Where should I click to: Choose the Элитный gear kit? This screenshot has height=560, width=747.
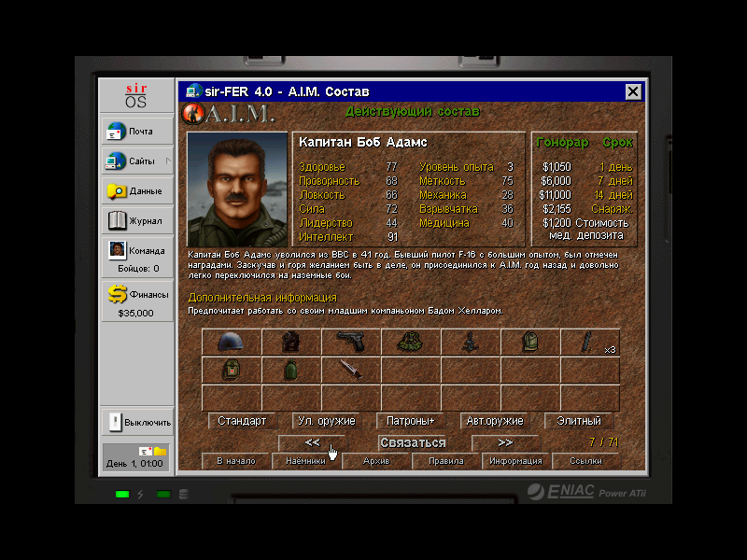(x=579, y=421)
